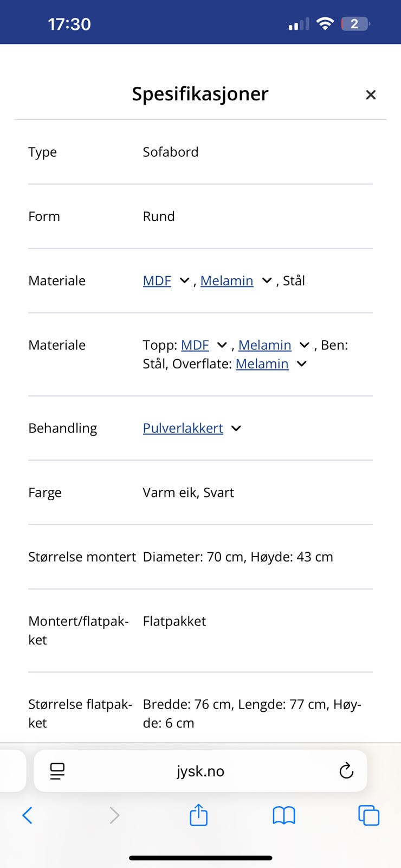Close the Spesifikasjoner dialog
The image size is (401, 868).
(371, 94)
